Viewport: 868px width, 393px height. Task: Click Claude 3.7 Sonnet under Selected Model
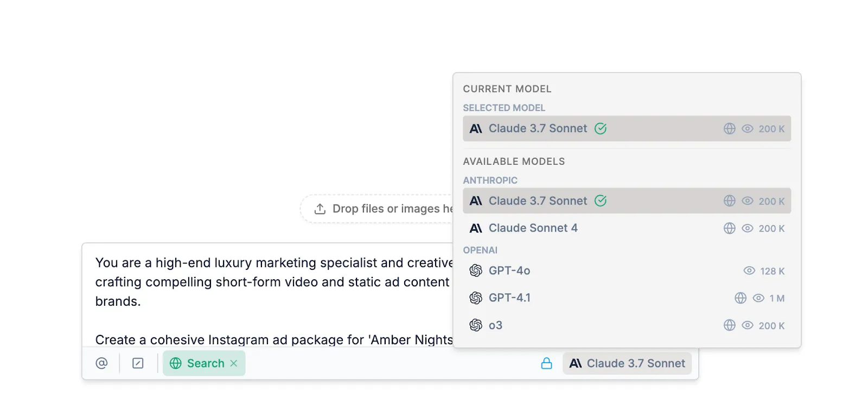point(627,128)
